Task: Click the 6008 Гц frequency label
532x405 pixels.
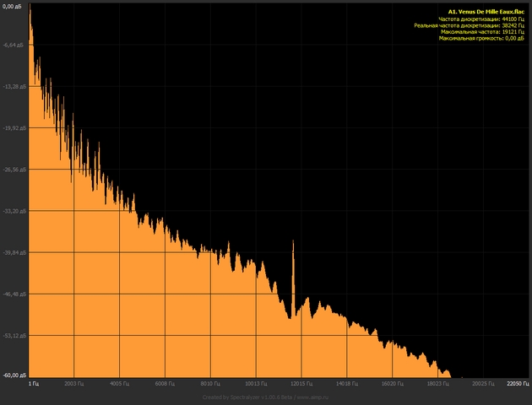Action: (166, 383)
